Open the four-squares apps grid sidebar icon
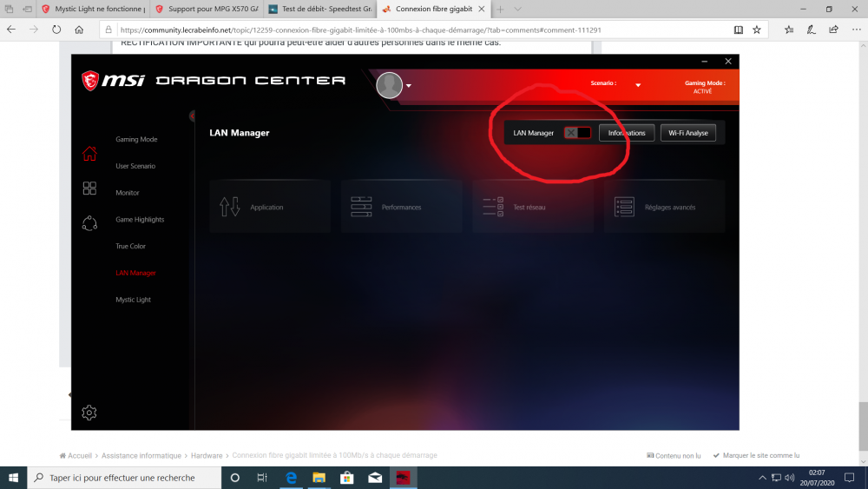This screenshot has width=868, height=489. pyautogui.click(x=89, y=188)
